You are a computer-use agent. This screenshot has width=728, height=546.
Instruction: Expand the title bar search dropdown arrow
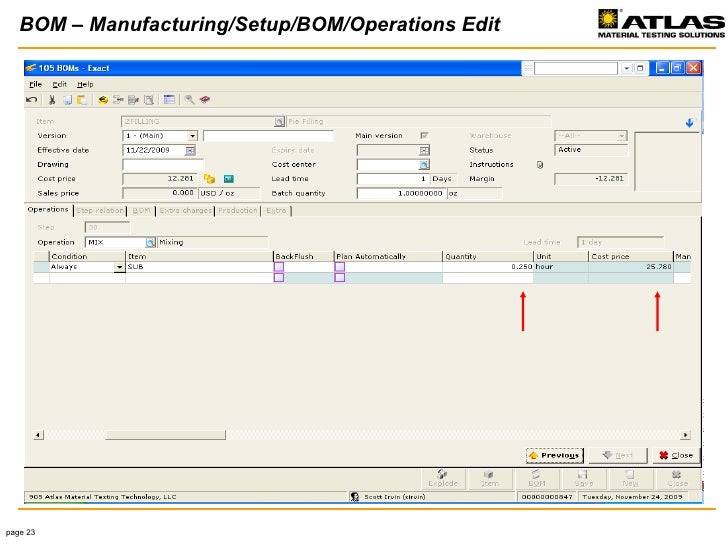pyautogui.click(x=627, y=68)
